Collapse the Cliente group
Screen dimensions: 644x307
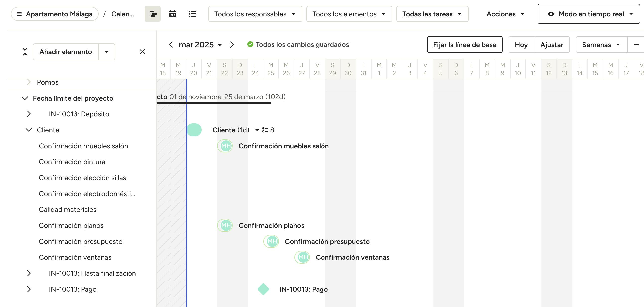[x=29, y=130]
